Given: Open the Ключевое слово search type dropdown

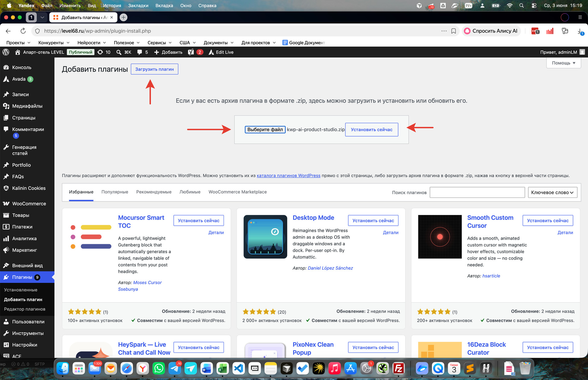Looking at the screenshot, I should [x=552, y=192].
